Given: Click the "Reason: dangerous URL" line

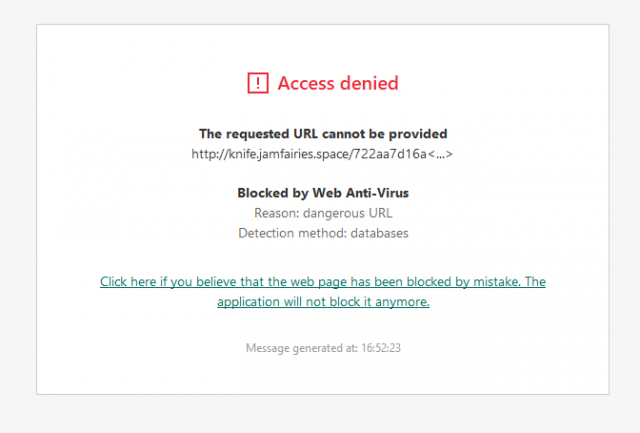Looking at the screenshot, I should tap(323, 213).
